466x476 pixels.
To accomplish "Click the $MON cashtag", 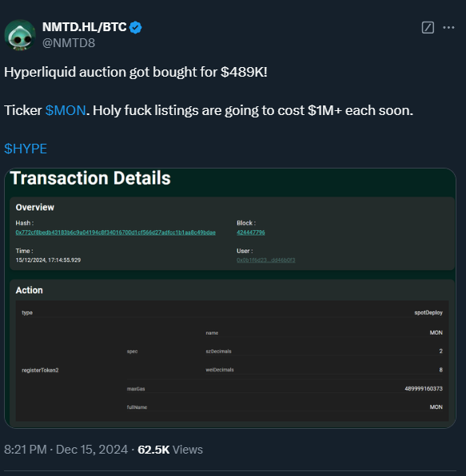I will pyautogui.click(x=66, y=110).
